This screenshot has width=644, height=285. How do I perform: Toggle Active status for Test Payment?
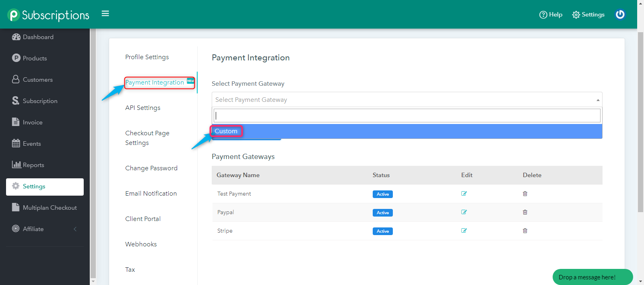coord(383,194)
